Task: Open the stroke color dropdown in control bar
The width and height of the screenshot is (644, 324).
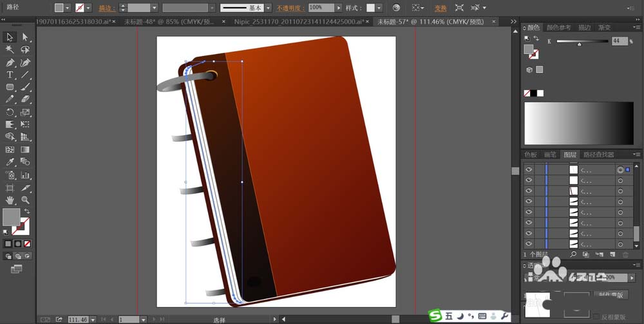Action: pos(88,8)
